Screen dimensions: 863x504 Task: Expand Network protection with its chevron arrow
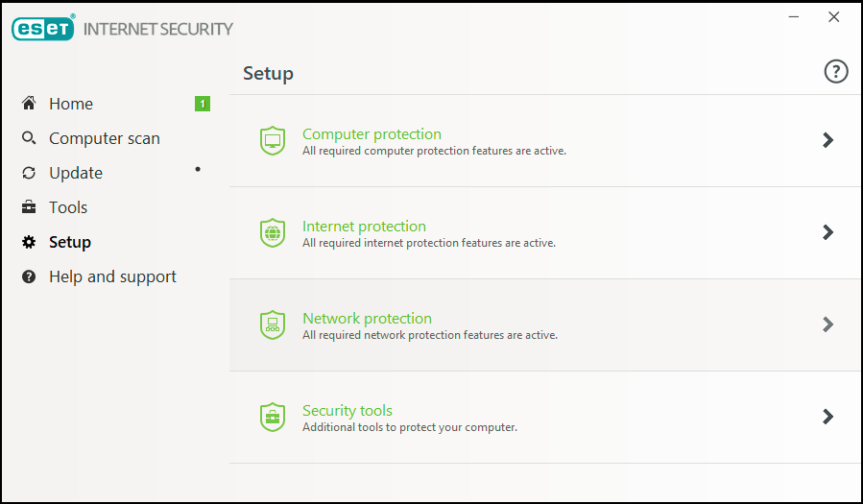[x=827, y=324]
